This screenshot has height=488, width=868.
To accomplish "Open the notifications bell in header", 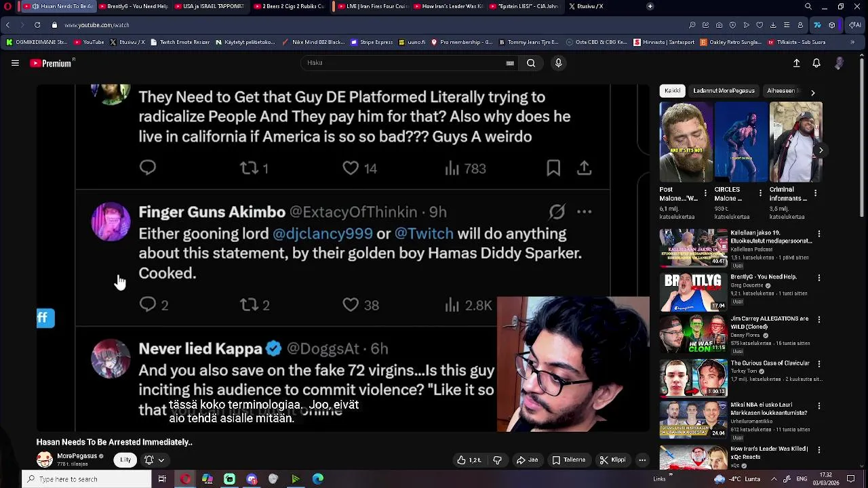I will [x=816, y=63].
